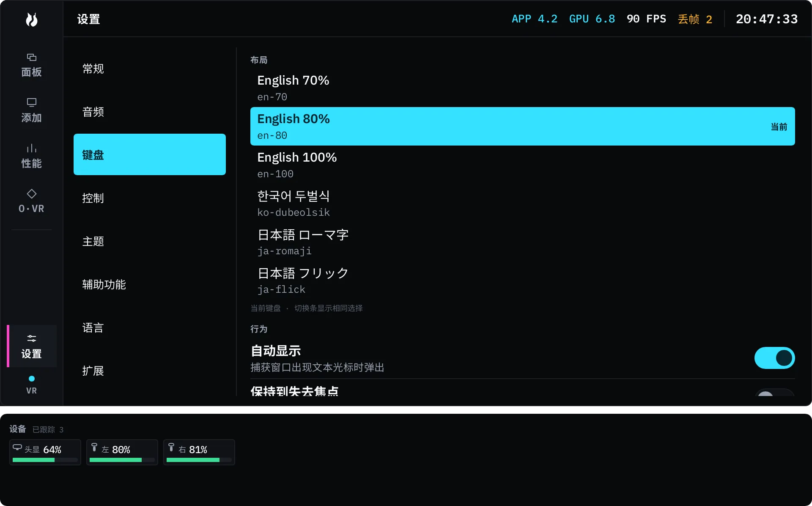Choose the English 70% keyboard layout
Screen dimensions: 812x506
[522, 88]
